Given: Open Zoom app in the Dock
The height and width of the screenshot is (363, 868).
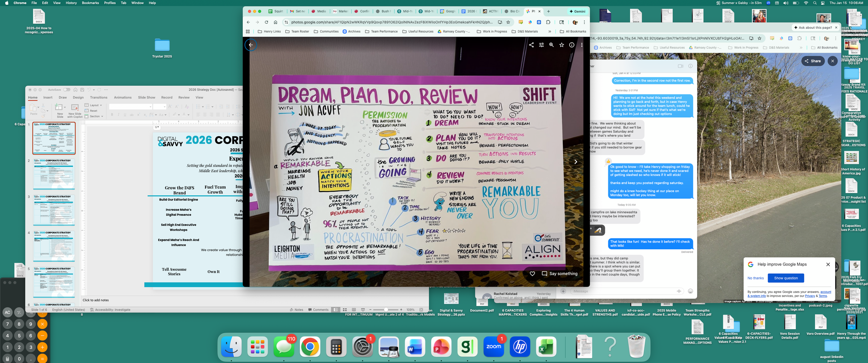Looking at the screenshot, I should click(493, 346).
